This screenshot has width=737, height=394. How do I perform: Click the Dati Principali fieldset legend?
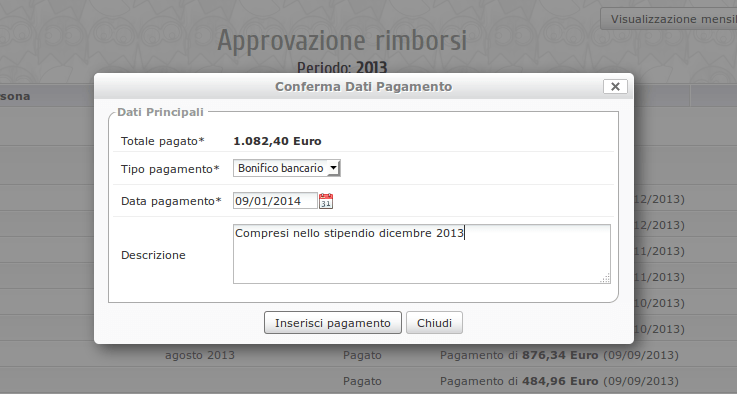[x=160, y=112]
